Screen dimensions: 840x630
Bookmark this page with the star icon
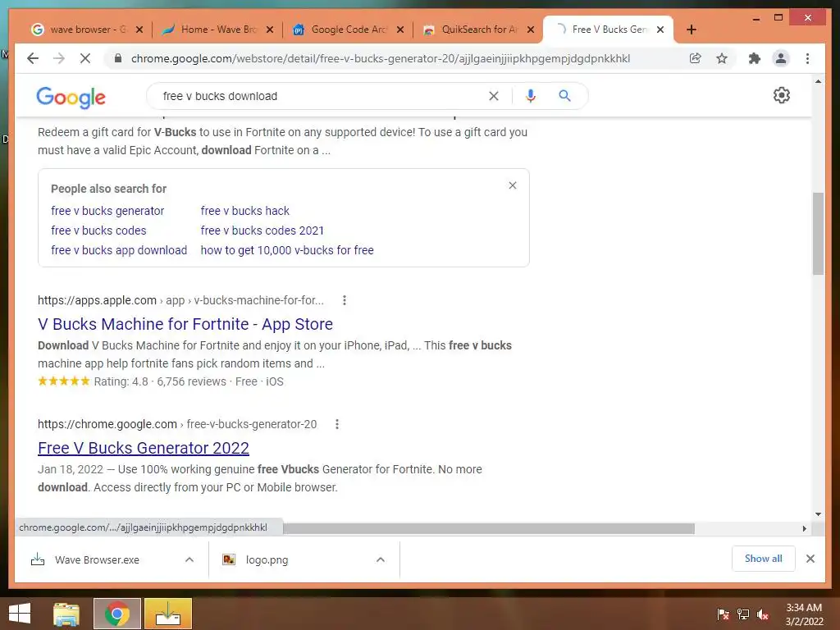(722, 58)
